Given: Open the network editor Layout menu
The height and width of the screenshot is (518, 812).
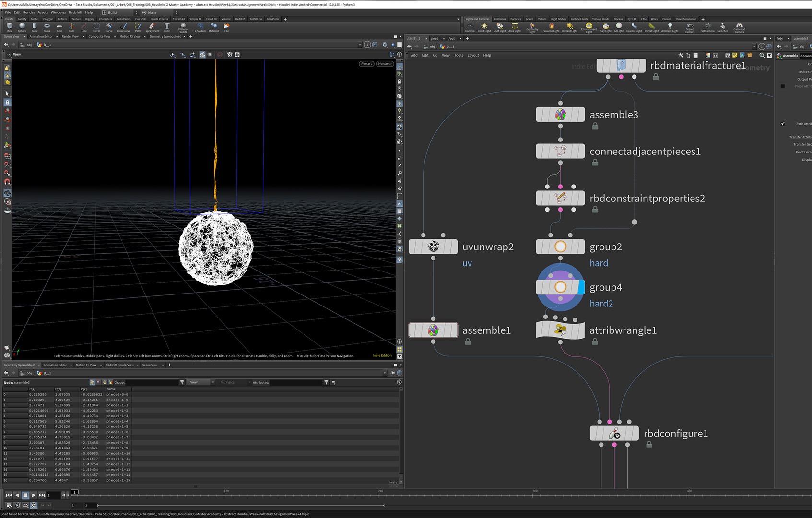Looking at the screenshot, I should [x=473, y=55].
